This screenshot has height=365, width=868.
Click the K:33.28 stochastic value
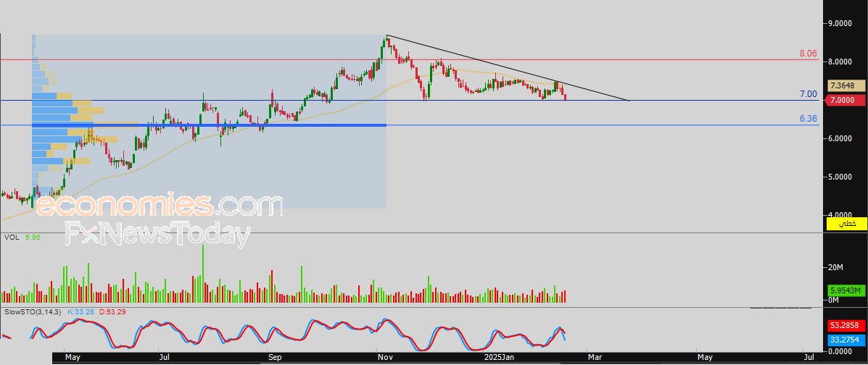(x=80, y=312)
